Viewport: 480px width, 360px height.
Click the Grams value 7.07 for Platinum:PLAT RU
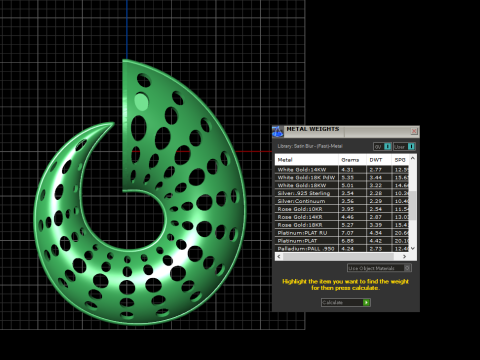(x=347, y=233)
